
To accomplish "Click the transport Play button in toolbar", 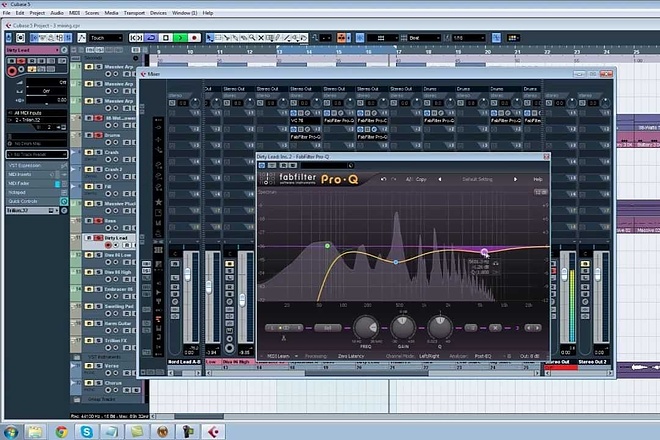I will point(180,38).
